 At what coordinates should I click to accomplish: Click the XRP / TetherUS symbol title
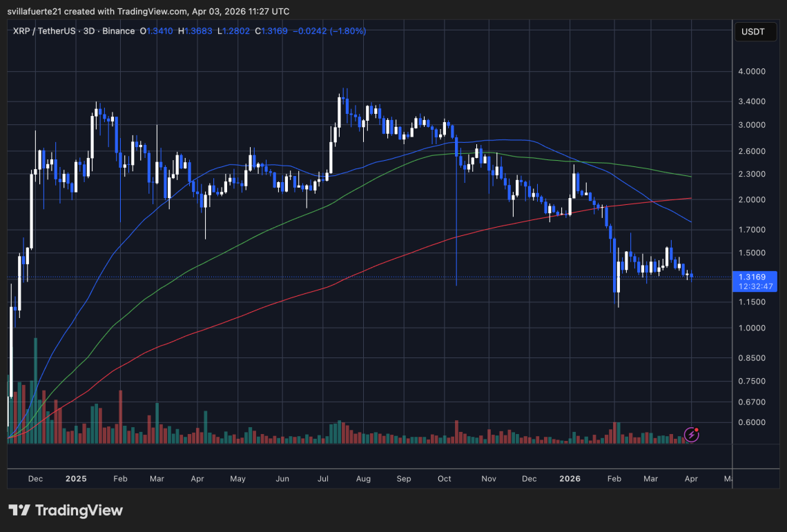[x=44, y=31]
